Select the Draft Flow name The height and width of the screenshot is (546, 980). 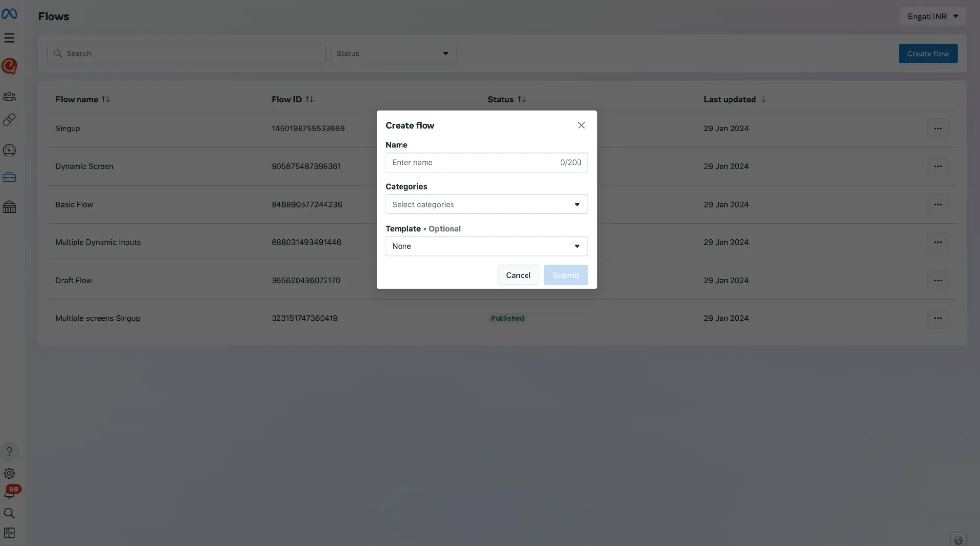(x=74, y=280)
